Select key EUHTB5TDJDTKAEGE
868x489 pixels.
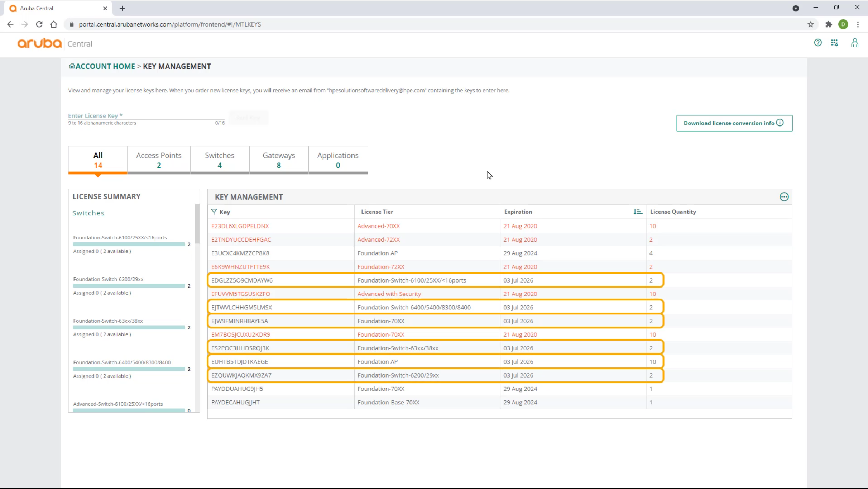239,362
